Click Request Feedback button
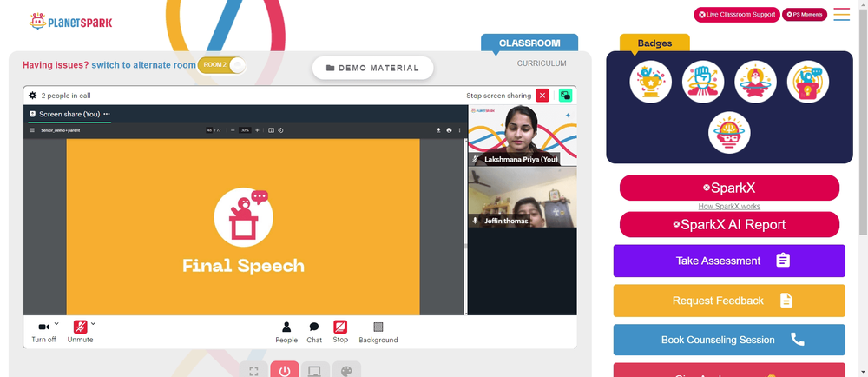 729,301
